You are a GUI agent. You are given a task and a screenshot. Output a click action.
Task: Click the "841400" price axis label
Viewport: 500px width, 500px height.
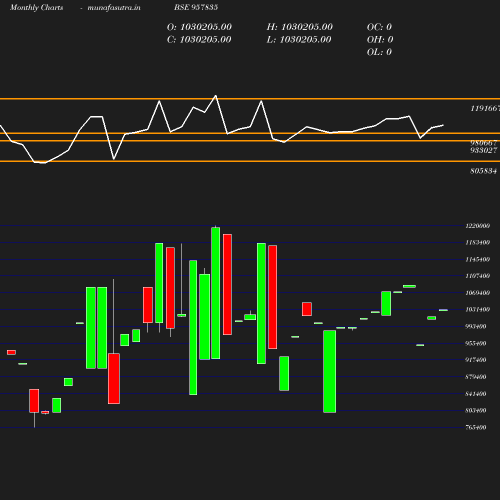tap(476, 394)
